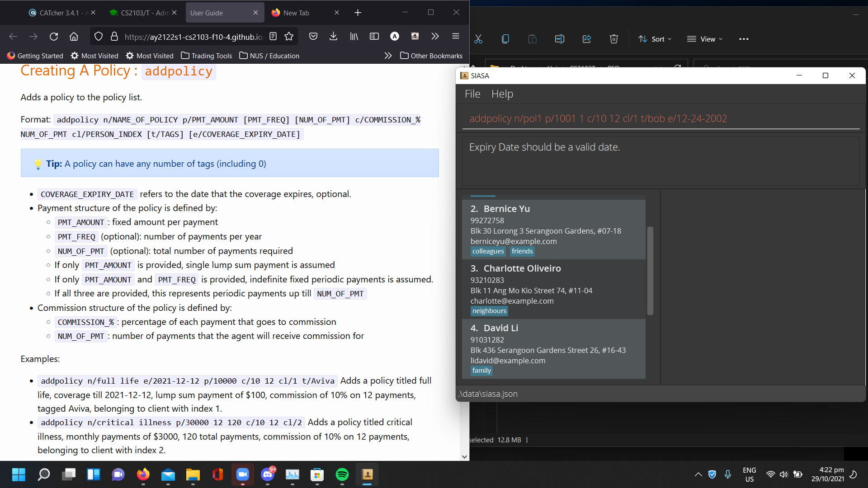This screenshot has height=488, width=868.
Task: Switch to the CATcher 3.4.1 tab
Action: 61,13
